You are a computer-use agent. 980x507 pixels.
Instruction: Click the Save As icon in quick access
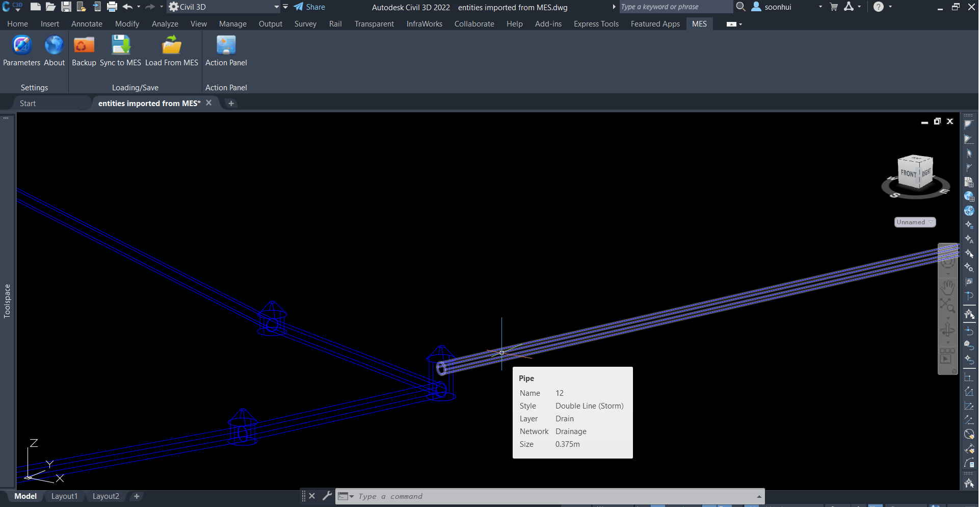[81, 7]
